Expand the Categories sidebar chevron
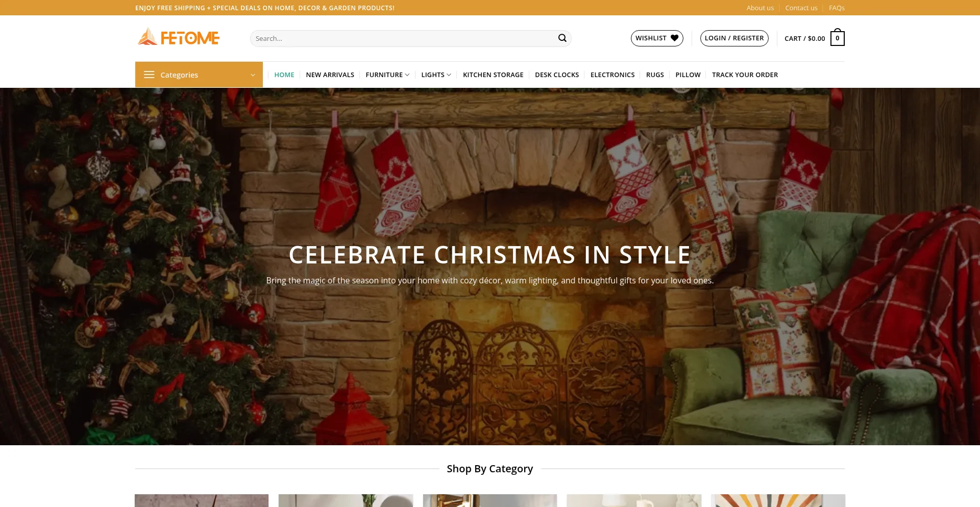 252,75
